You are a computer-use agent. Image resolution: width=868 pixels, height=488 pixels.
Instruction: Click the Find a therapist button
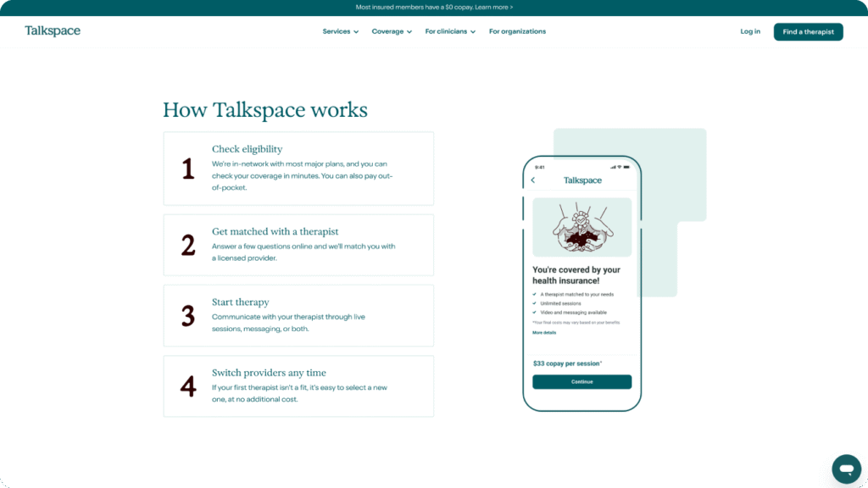pos(808,30)
